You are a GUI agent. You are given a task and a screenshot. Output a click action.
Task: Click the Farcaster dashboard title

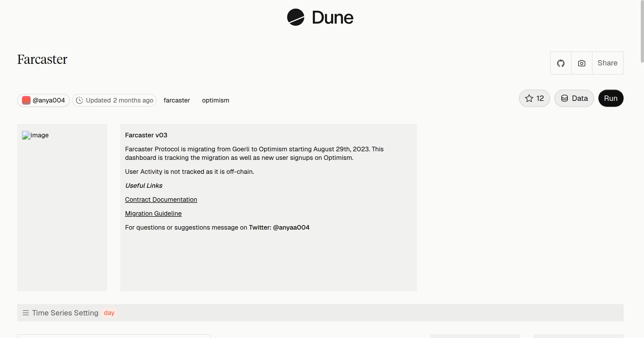[x=42, y=59]
